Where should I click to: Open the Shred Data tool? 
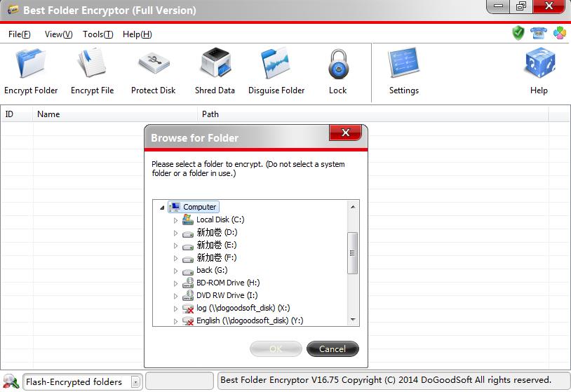215,72
